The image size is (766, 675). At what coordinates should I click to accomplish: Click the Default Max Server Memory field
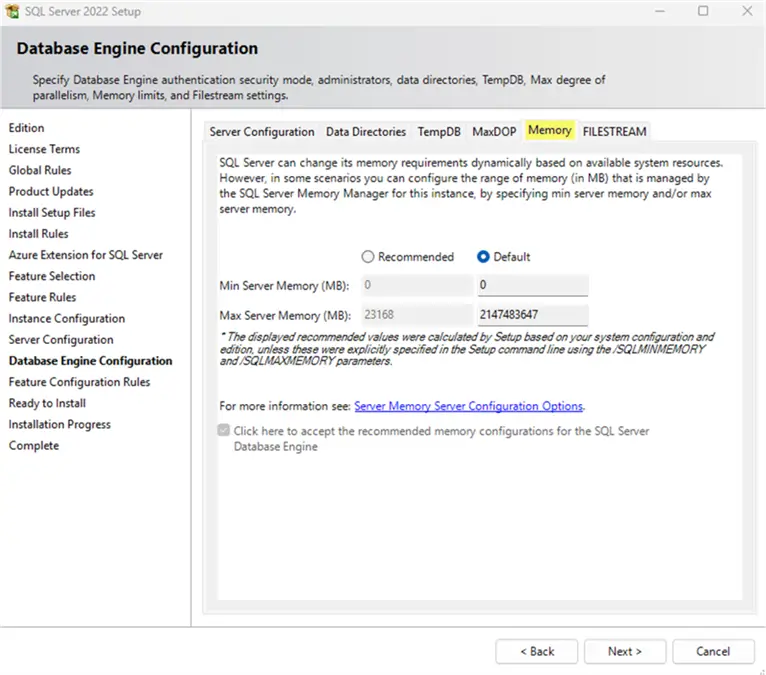click(x=532, y=315)
